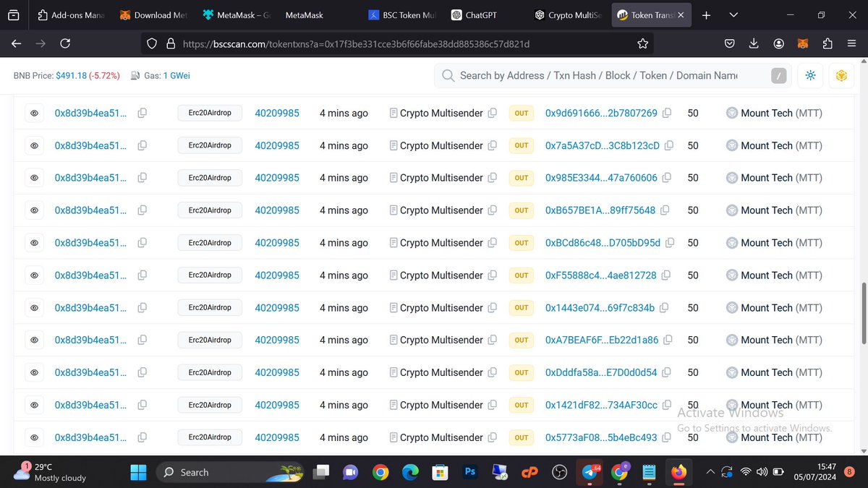868x488 pixels.
Task: Copy txn hash in 0xDddfa58a row
Action: click(142, 372)
